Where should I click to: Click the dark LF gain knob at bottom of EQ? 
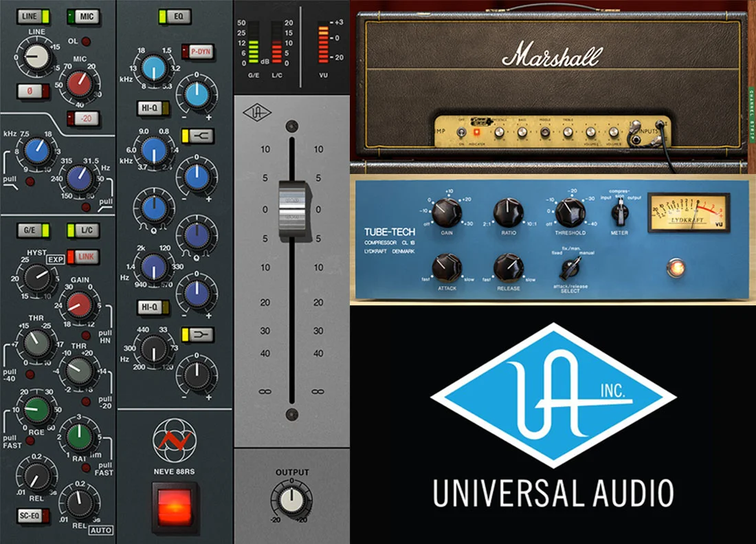[x=197, y=375]
